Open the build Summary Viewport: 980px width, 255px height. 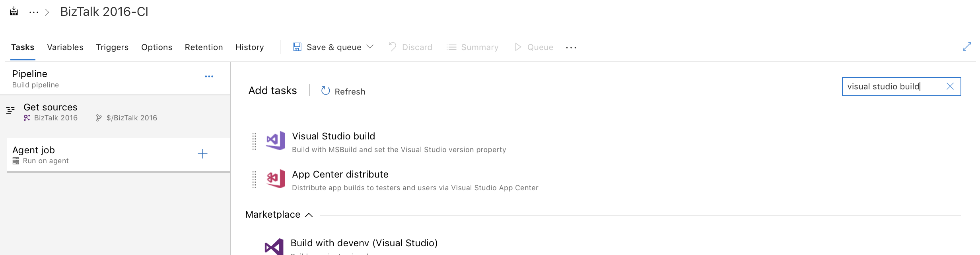tap(472, 47)
